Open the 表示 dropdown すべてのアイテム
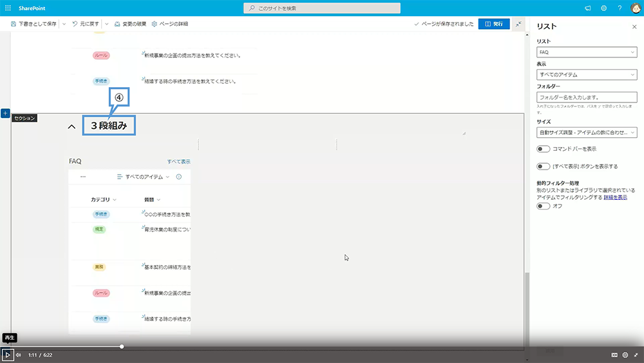Image resolution: width=644 pixels, height=363 pixels. (587, 74)
